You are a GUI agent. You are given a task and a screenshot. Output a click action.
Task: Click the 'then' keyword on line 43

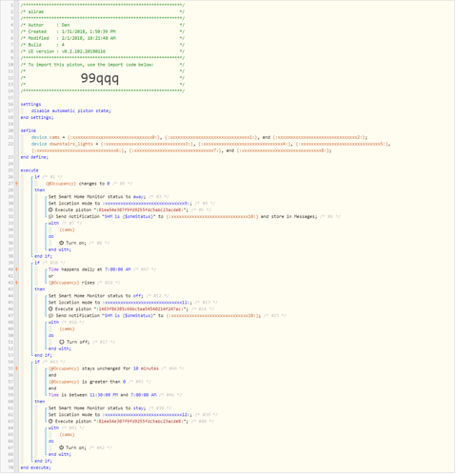40,289
